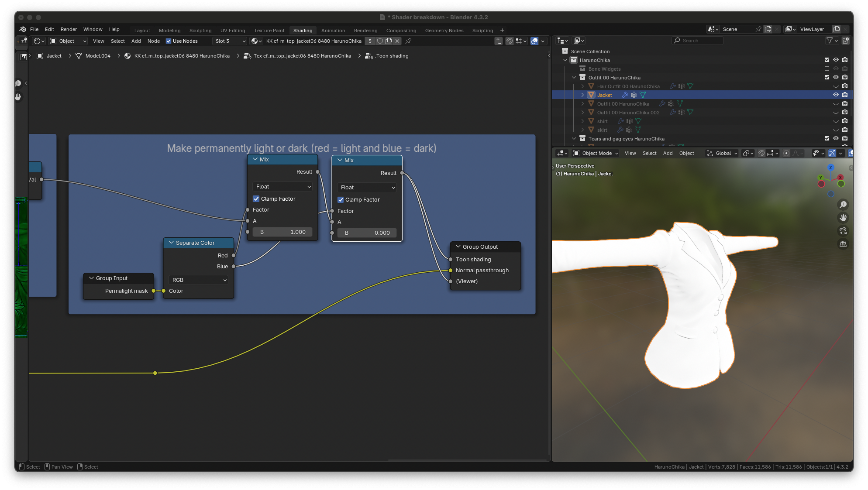Open the Slot 3 material slot dropdown

(x=231, y=41)
